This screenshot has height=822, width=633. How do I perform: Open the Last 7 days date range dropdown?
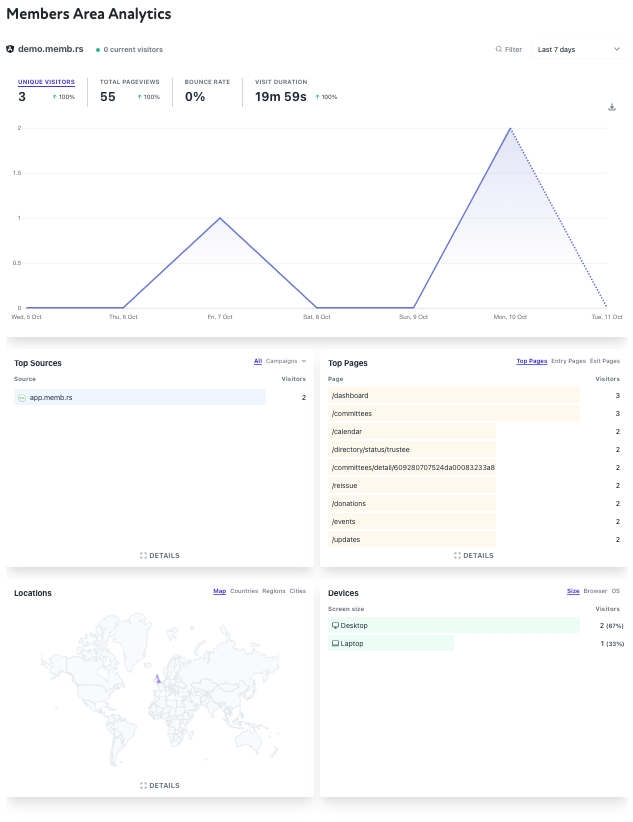click(578, 49)
